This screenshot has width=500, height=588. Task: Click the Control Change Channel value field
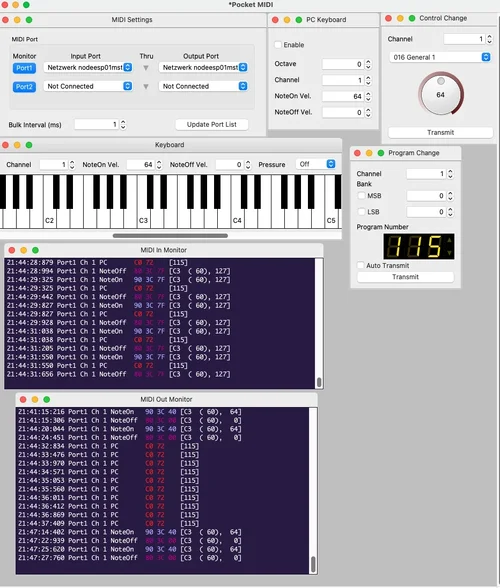tap(464, 39)
